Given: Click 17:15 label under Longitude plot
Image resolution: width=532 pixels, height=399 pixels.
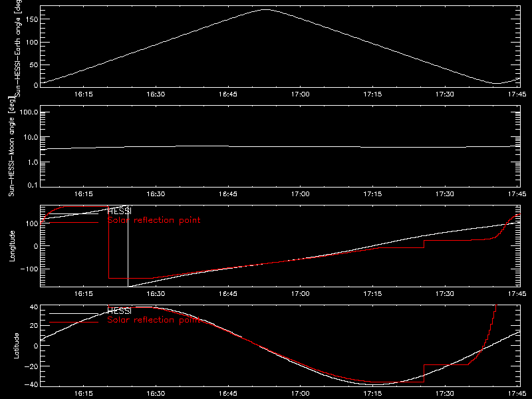Looking at the screenshot, I should (372, 294).
